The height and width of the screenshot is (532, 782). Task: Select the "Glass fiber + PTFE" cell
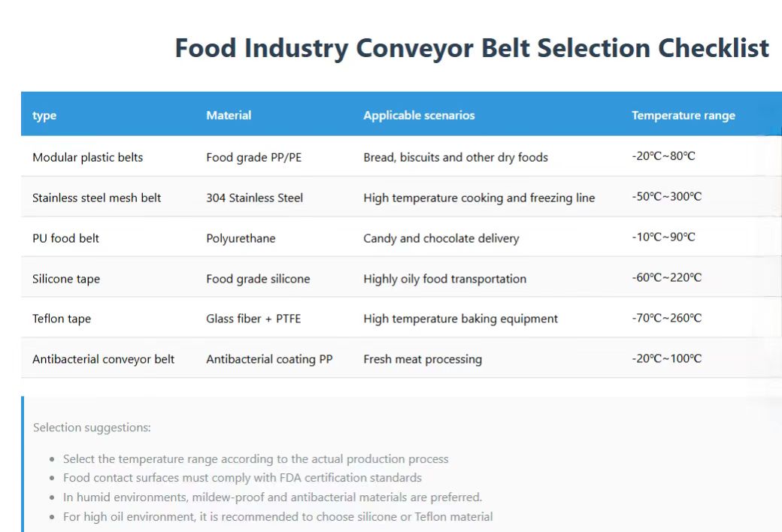point(253,319)
